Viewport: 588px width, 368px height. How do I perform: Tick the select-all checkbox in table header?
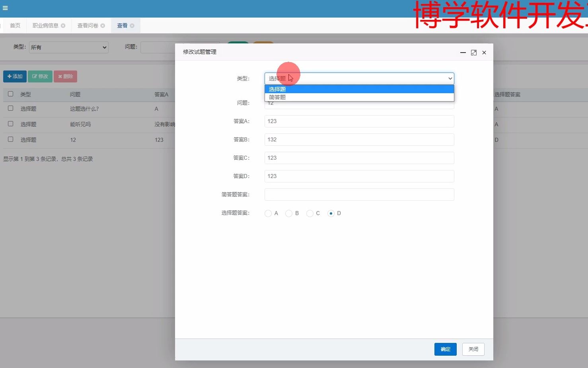(x=11, y=94)
